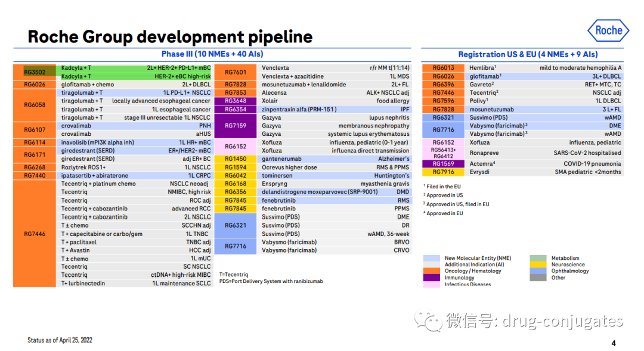Select the slide title 'Roche Group development pipeline'
Viewport: 644px width, 351px height.
[x=170, y=37]
